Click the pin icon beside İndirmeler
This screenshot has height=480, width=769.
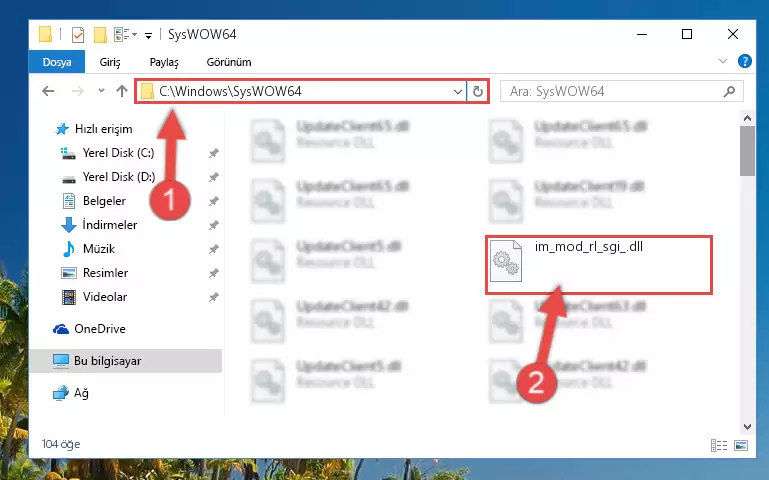[x=213, y=226]
